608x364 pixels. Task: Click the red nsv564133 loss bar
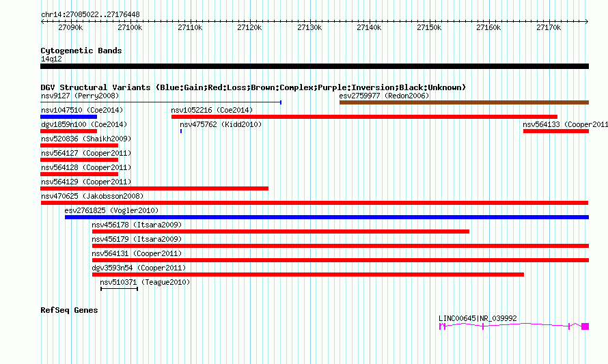(556, 131)
